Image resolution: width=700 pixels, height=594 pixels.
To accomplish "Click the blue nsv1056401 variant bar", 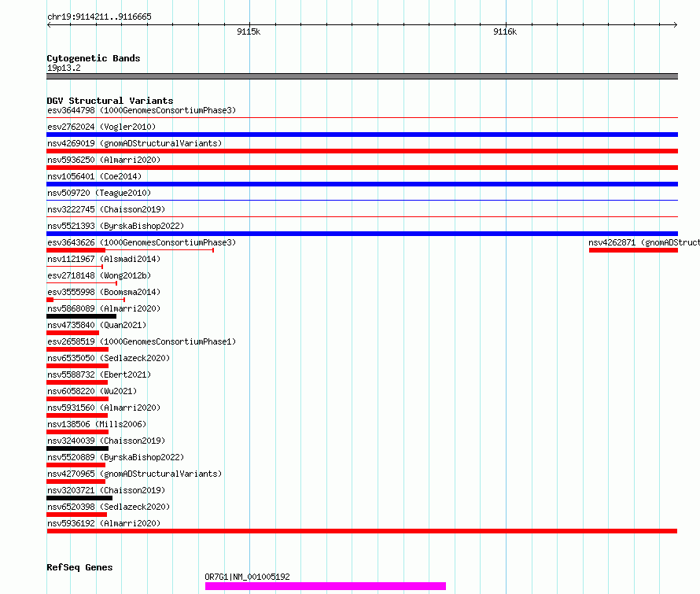I will (362, 184).
